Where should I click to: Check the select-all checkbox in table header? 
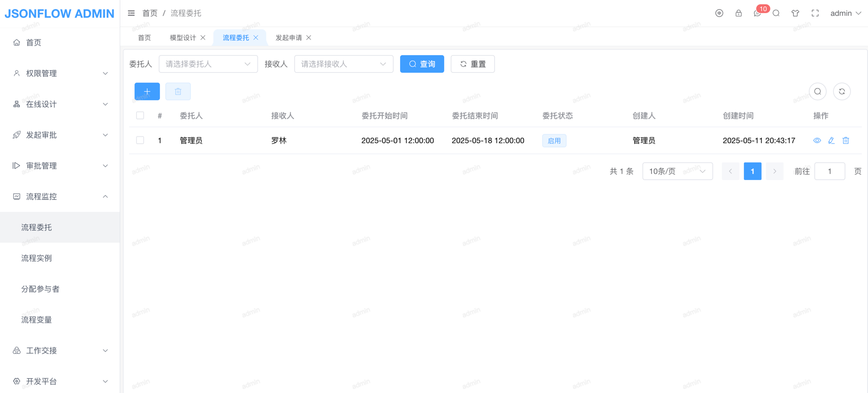(140, 116)
